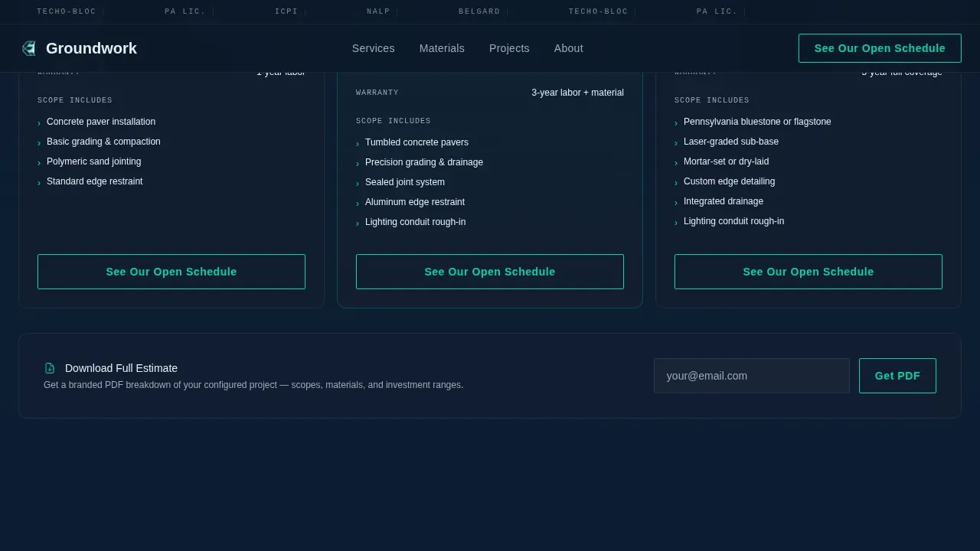Focus the your@email.com input field
The width and height of the screenshot is (980, 551).
coord(752,376)
